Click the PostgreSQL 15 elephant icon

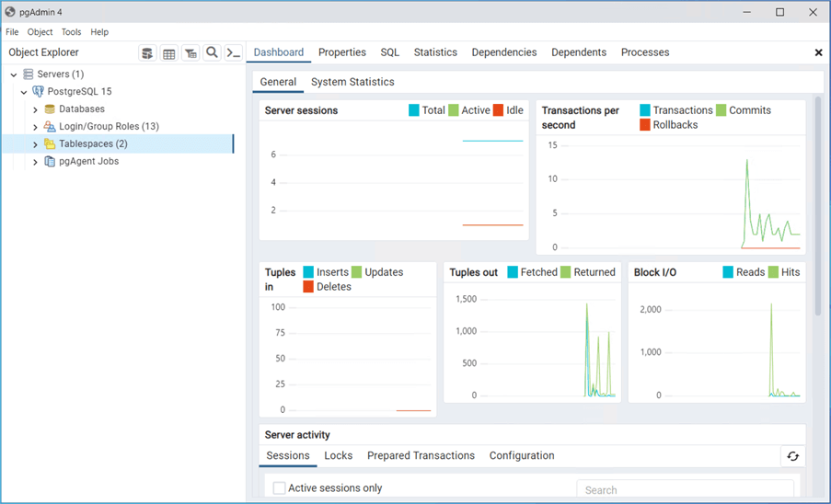[38, 92]
